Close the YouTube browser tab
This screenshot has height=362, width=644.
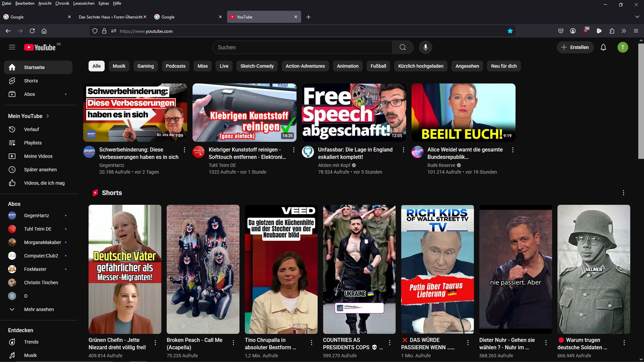click(296, 17)
